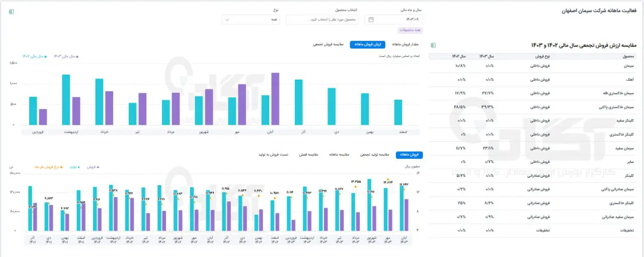Click the 10/8% value in سیمان row

pyautogui.click(x=460, y=66)
